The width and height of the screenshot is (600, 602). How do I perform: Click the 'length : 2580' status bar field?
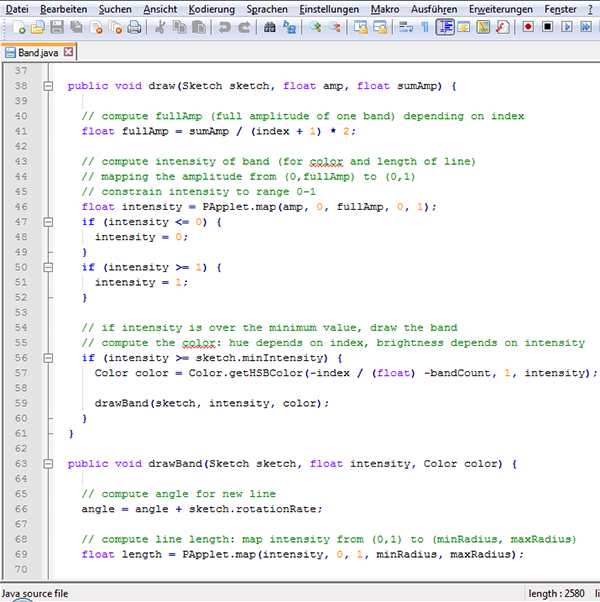556,594
